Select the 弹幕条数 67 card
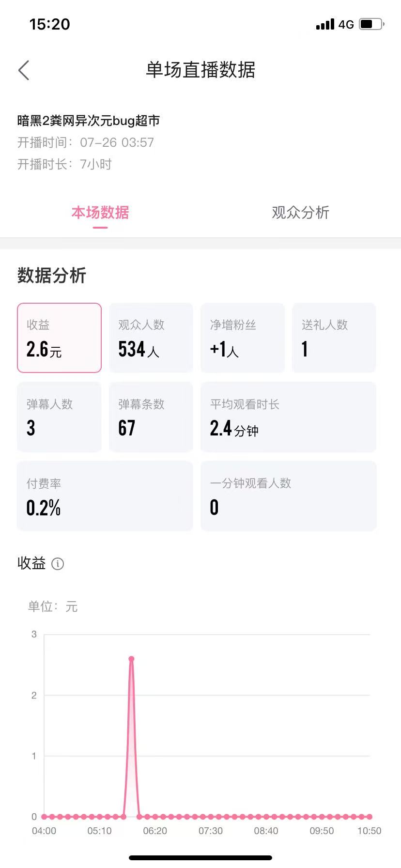 coord(151,417)
